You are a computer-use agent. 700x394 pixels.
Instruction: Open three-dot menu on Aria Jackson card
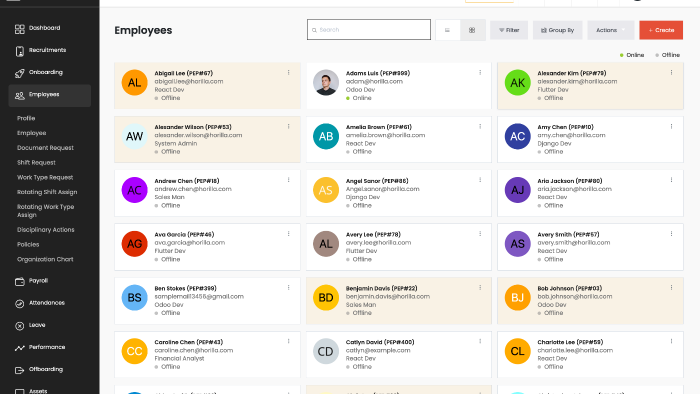[671, 180]
